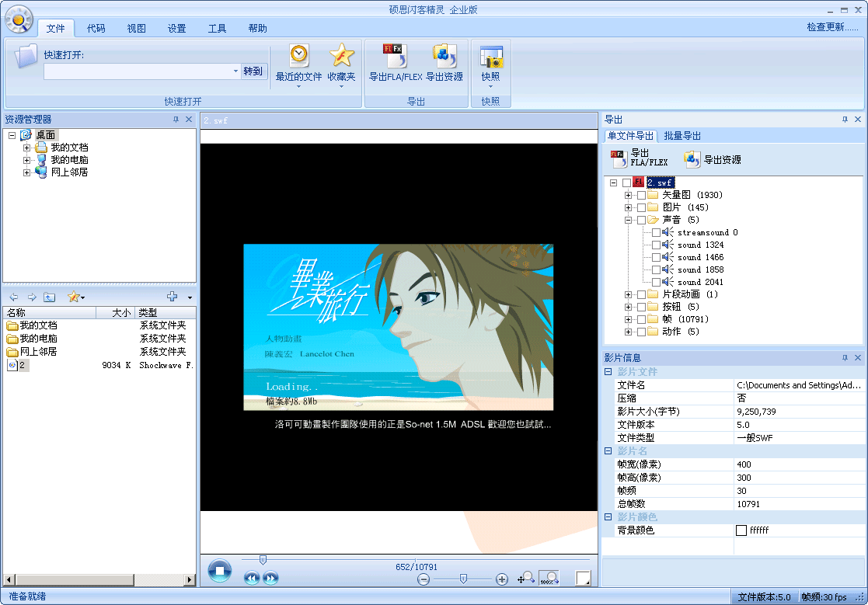Pin the 资源管理器 panel
The height and width of the screenshot is (605, 868).
click(176, 120)
